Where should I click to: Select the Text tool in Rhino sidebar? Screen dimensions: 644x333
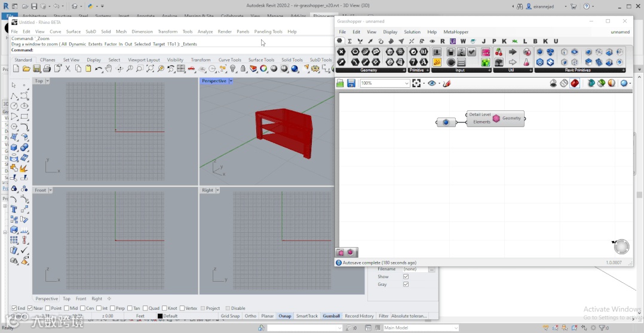pyautogui.click(x=14, y=209)
